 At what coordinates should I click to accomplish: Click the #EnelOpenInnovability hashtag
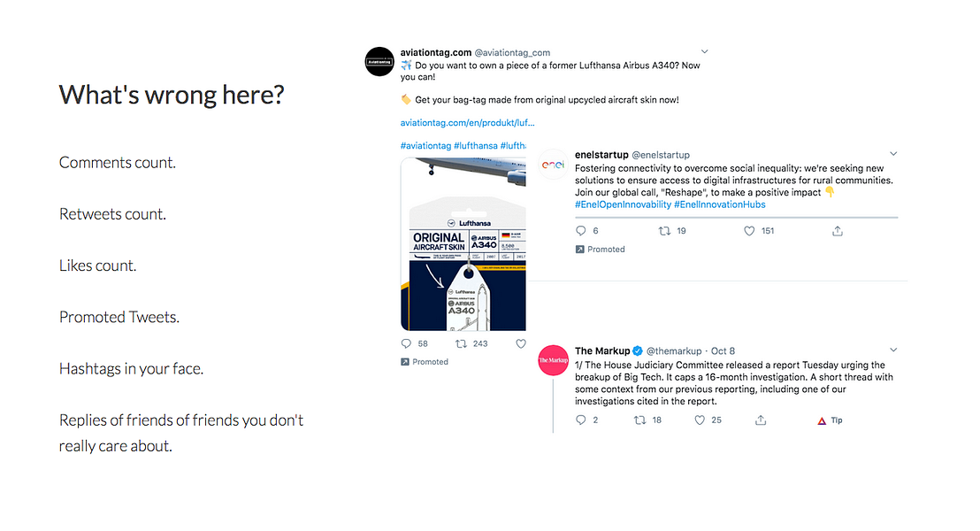pos(623,204)
